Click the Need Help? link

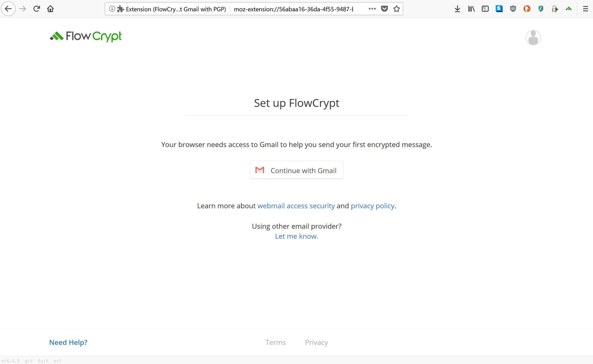(x=68, y=342)
